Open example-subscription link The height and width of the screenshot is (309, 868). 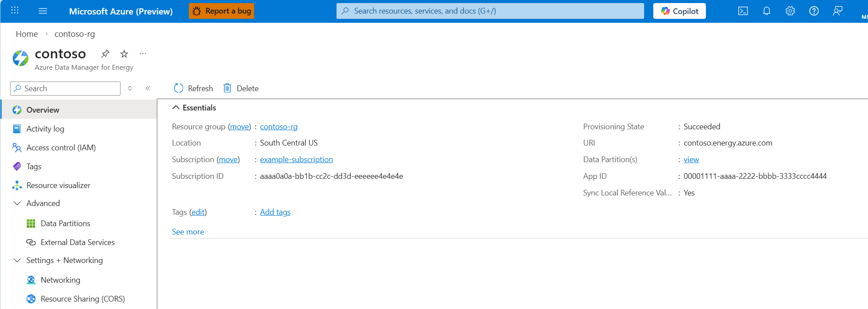point(296,160)
